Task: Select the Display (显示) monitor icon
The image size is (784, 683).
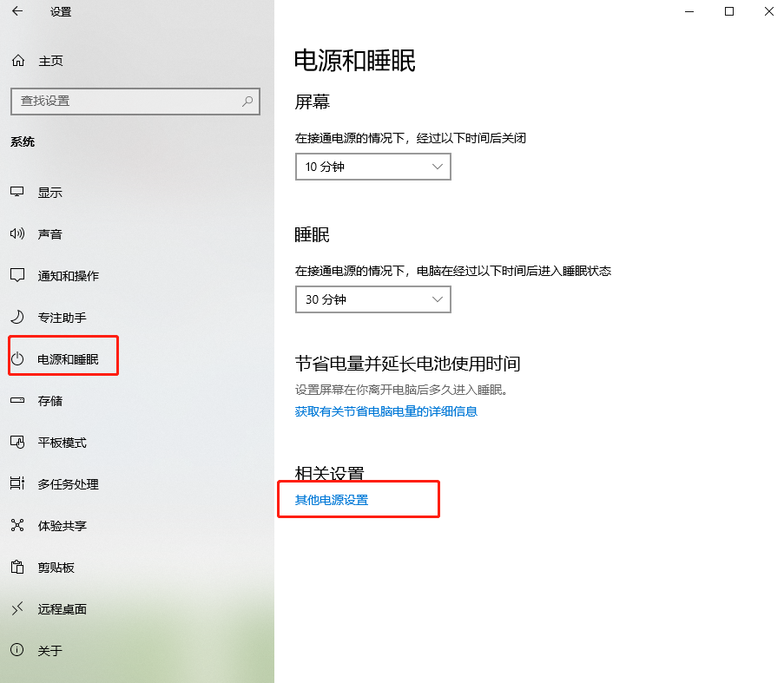Action: (17, 193)
